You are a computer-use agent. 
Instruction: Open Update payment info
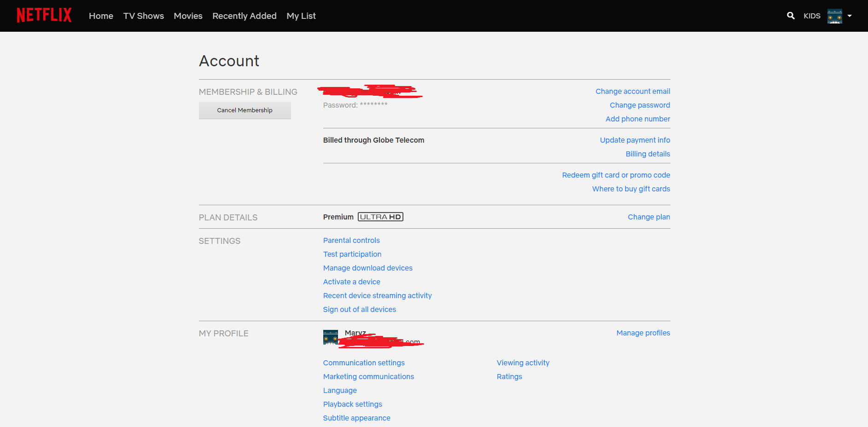point(635,140)
